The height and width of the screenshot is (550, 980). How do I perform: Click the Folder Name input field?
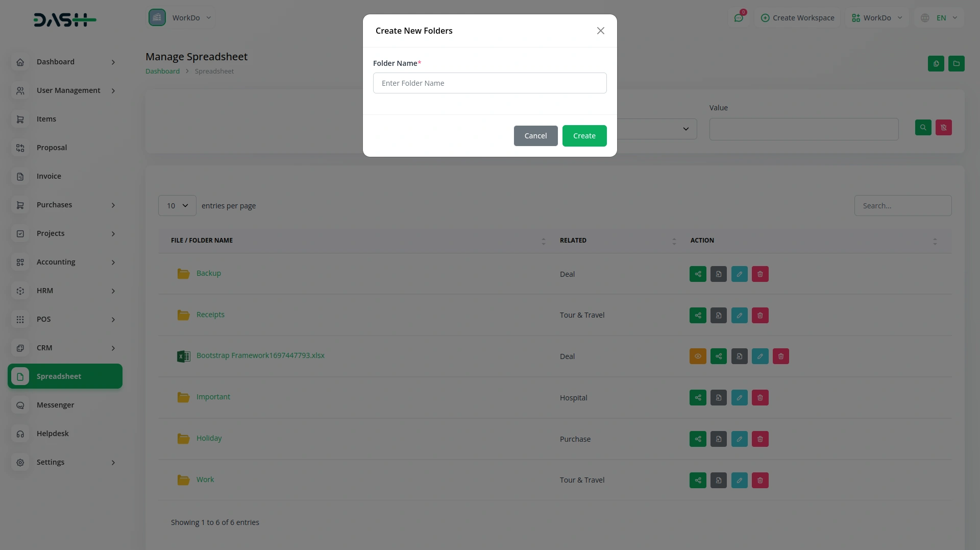489,83
